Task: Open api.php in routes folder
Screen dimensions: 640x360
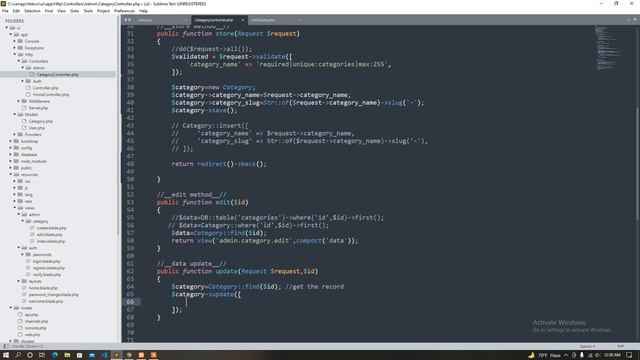Action: (31, 315)
